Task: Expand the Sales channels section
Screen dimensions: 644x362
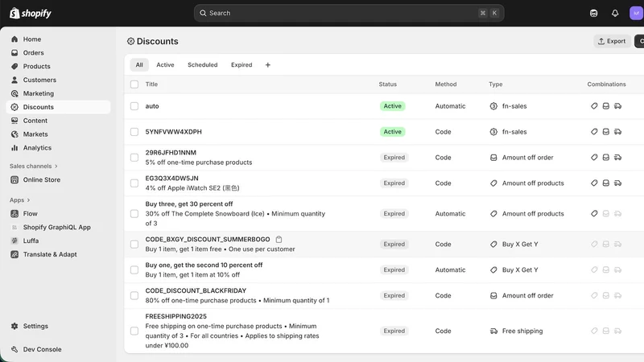Action: click(x=34, y=166)
